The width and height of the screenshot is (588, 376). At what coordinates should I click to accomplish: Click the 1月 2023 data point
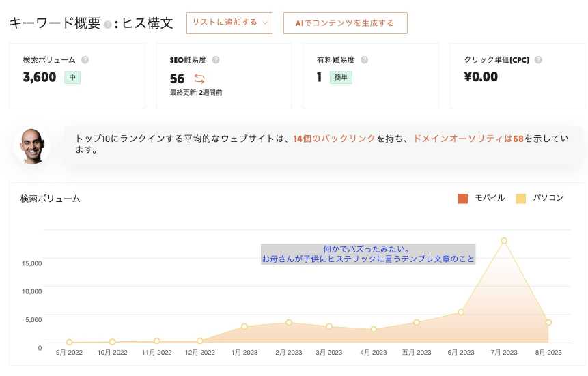pyautogui.click(x=244, y=326)
